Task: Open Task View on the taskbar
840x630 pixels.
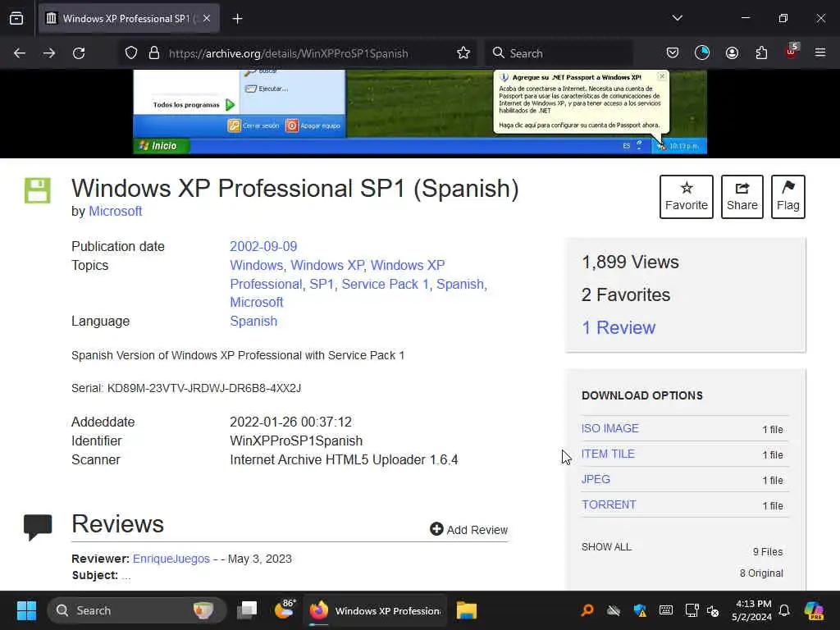Action: pos(247,610)
